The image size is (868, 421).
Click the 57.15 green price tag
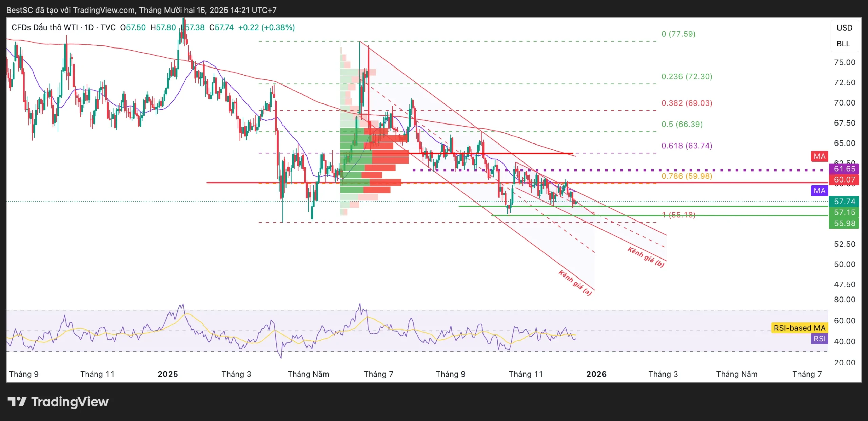[844, 212]
